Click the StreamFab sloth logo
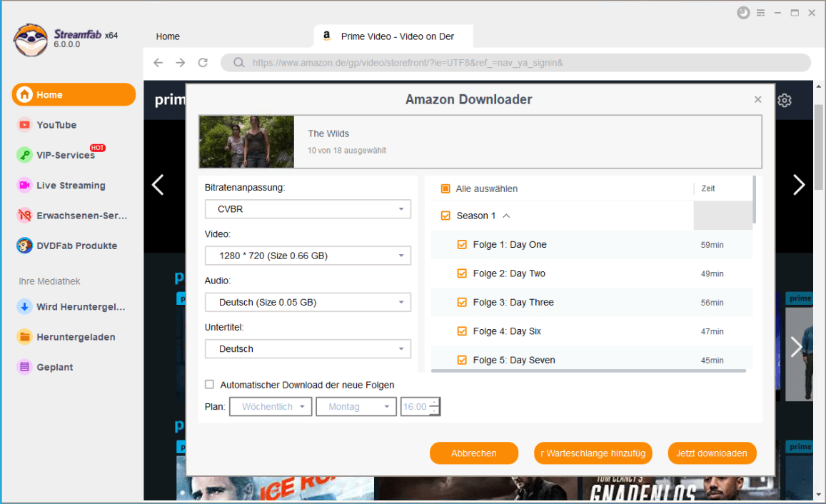 click(31, 40)
